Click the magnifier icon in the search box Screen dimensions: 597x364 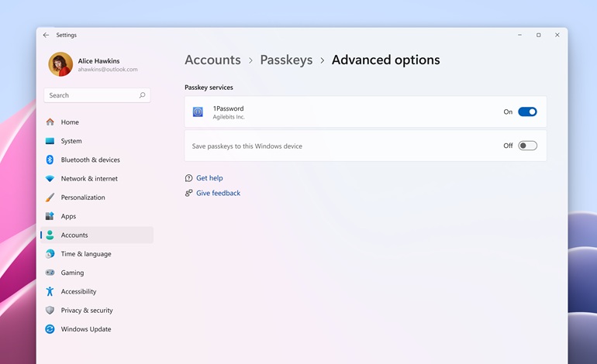[x=142, y=95]
